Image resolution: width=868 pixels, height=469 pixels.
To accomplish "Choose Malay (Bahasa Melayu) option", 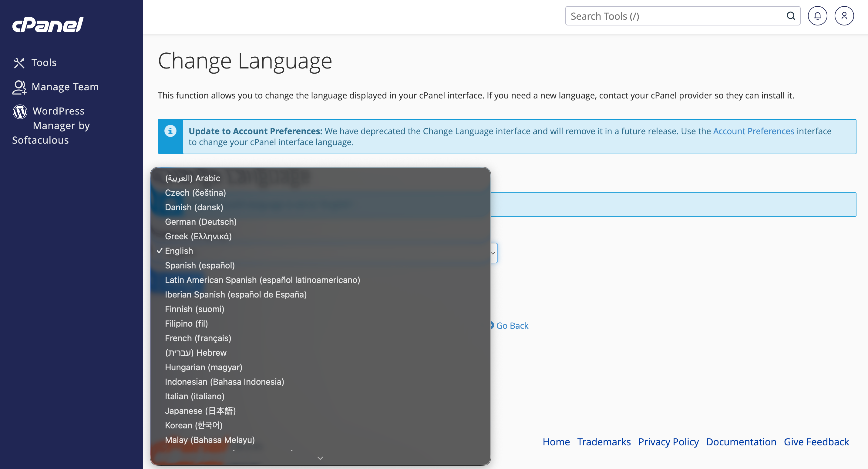I will pyautogui.click(x=320, y=440).
